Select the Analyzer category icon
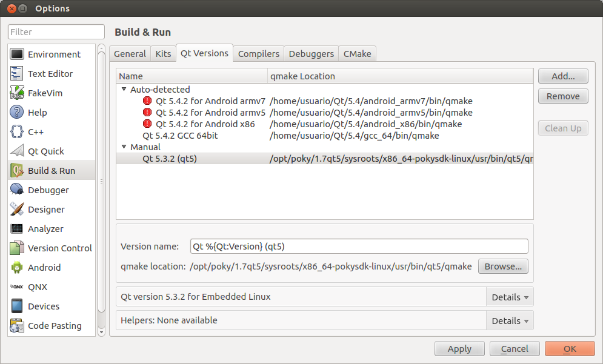This screenshot has height=364, width=603. pyautogui.click(x=17, y=229)
